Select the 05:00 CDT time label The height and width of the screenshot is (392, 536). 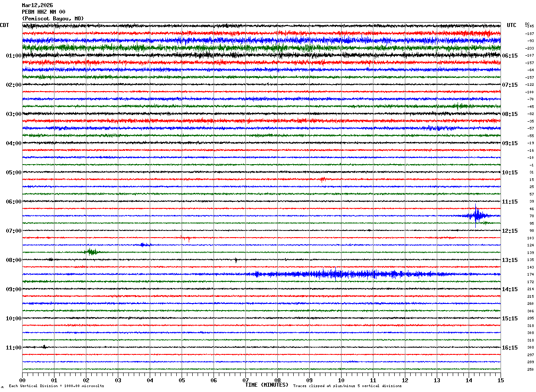(14, 173)
